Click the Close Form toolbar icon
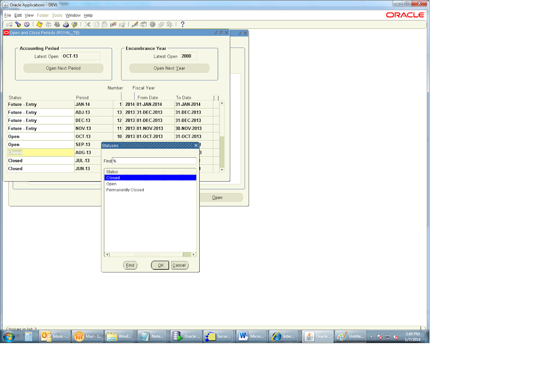 coord(75,25)
